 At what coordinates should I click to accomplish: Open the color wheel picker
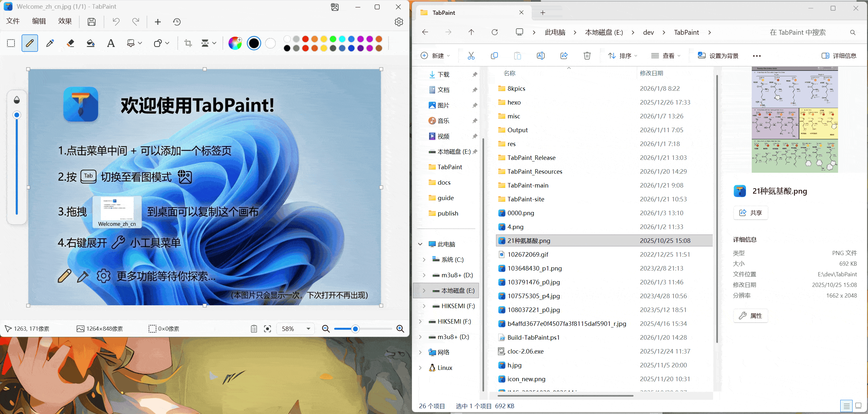pyautogui.click(x=235, y=43)
